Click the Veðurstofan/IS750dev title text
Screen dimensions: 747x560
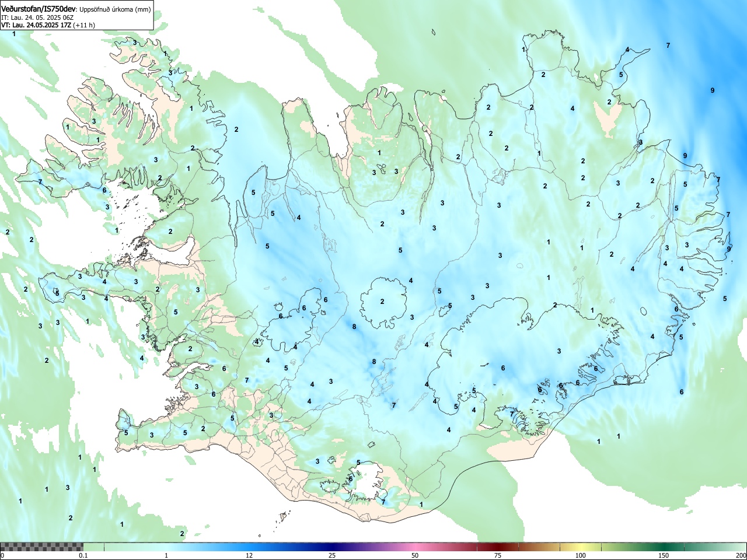pos(39,8)
